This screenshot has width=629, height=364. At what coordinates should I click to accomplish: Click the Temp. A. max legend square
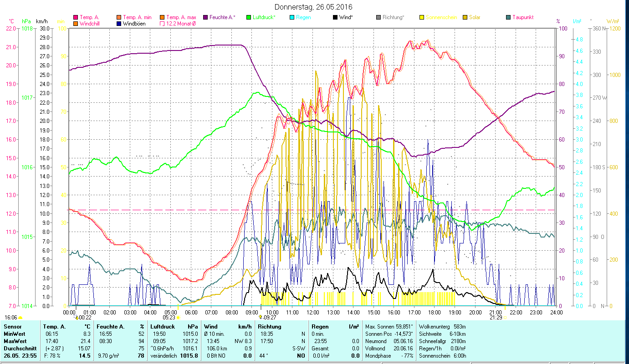point(162,17)
